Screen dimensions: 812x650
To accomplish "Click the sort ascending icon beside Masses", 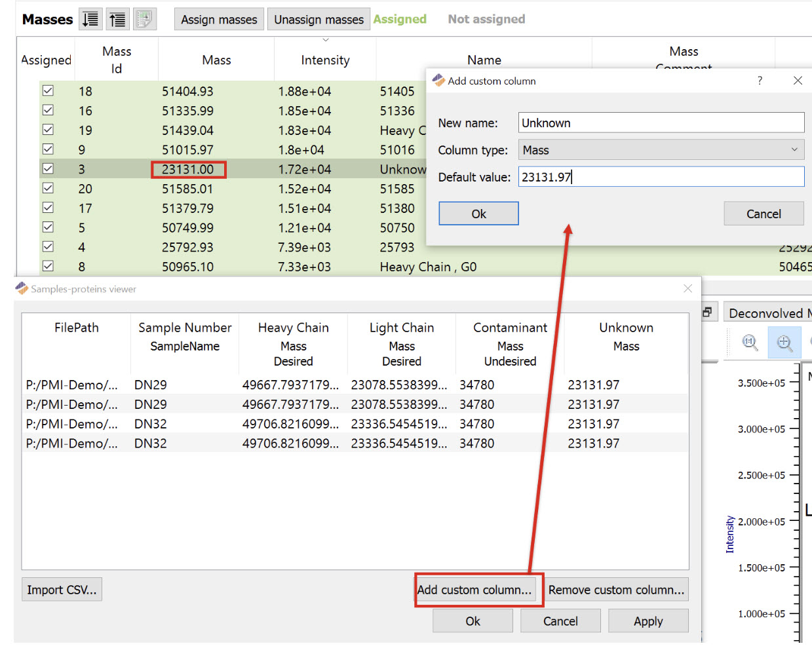I will [x=117, y=19].
